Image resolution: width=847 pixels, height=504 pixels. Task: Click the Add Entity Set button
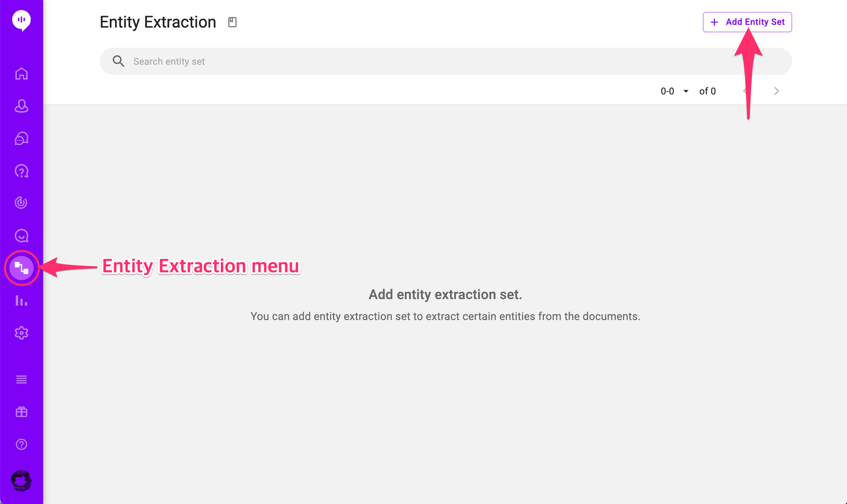pos(747,22)
